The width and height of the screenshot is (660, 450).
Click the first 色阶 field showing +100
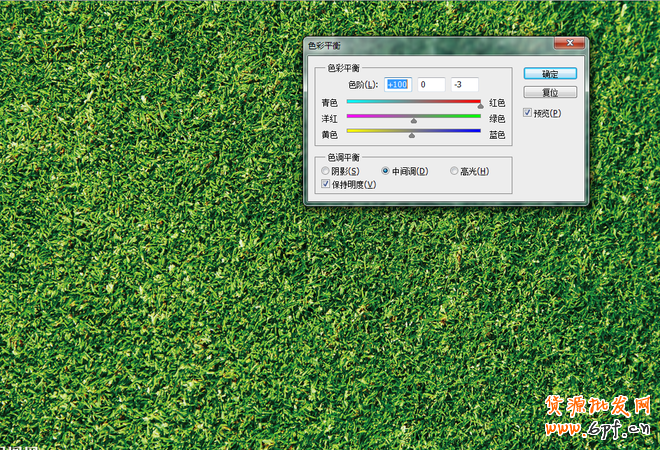(x=398, y=84)
